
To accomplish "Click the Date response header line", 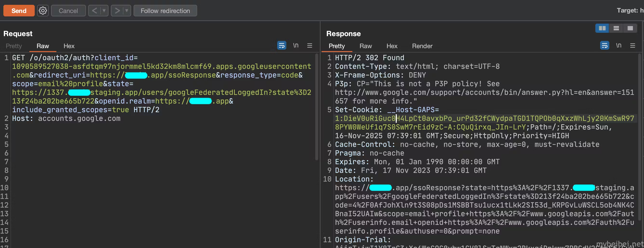I will point(411,170).
